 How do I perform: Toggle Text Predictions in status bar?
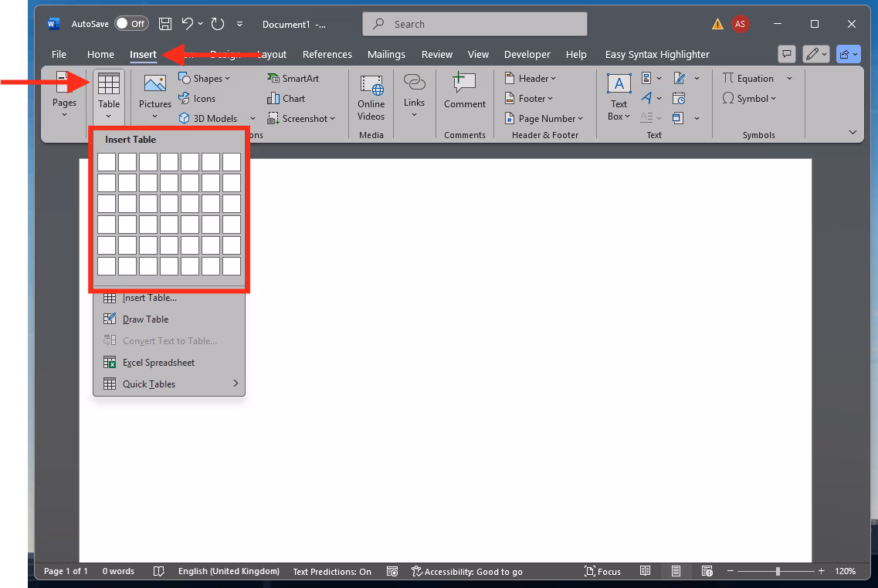[x=332, y=572]
